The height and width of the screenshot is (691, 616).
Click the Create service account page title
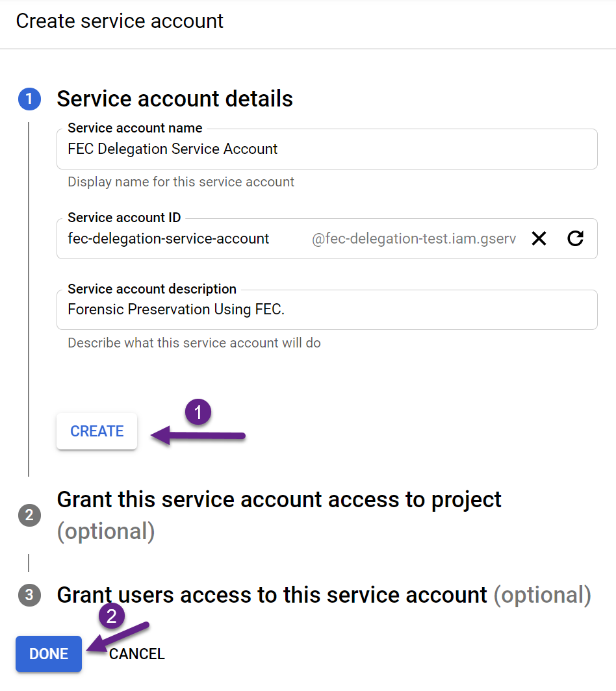(x=120, y=21)
